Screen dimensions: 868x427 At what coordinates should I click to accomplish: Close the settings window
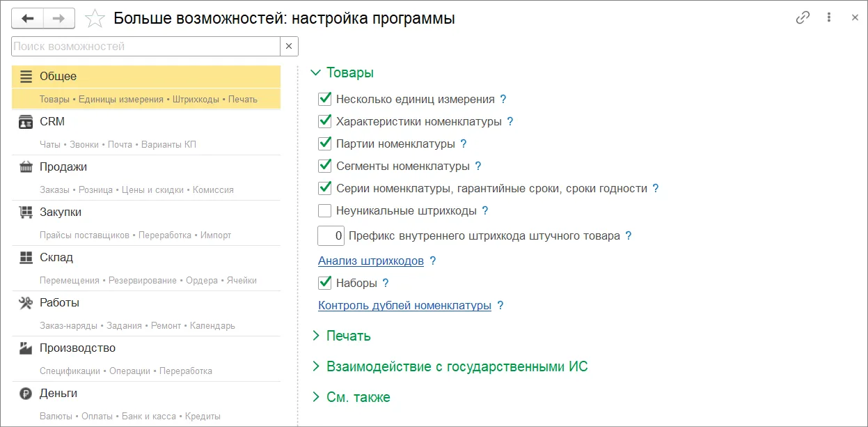[x=855, y=18]
